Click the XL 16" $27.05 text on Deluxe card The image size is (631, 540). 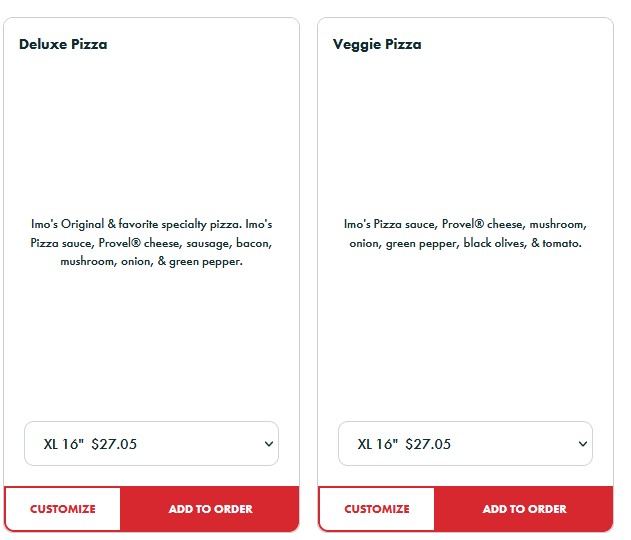click(90, 444)
